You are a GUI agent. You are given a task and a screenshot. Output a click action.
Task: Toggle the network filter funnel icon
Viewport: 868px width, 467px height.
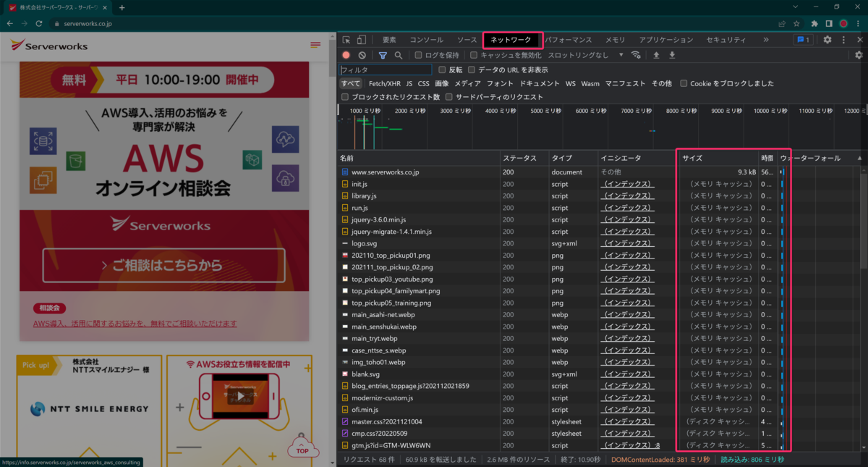tap(383, 55)
